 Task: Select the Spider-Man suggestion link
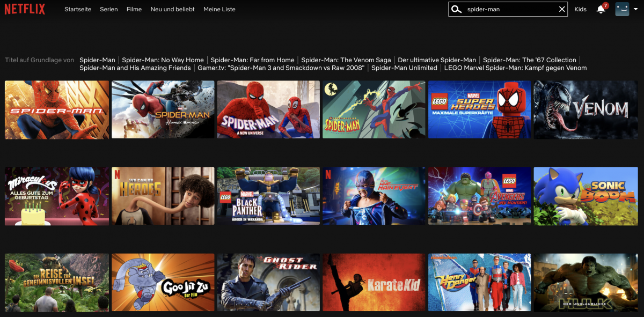point(97,60)
